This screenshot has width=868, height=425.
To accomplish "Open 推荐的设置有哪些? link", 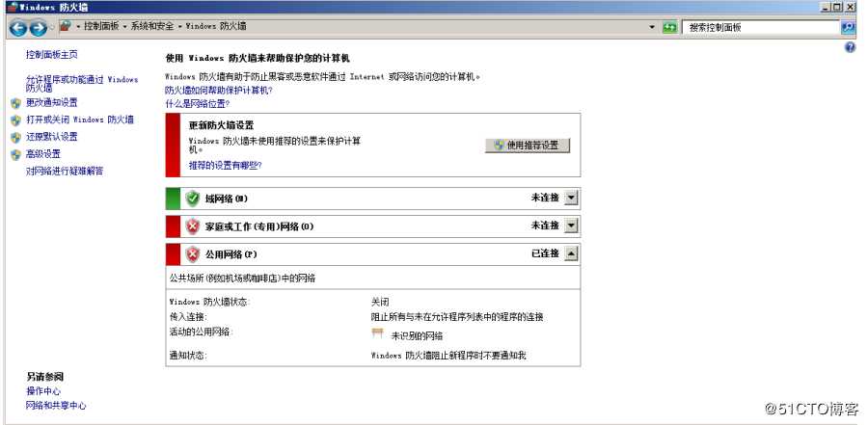I will tap(226, 165).
